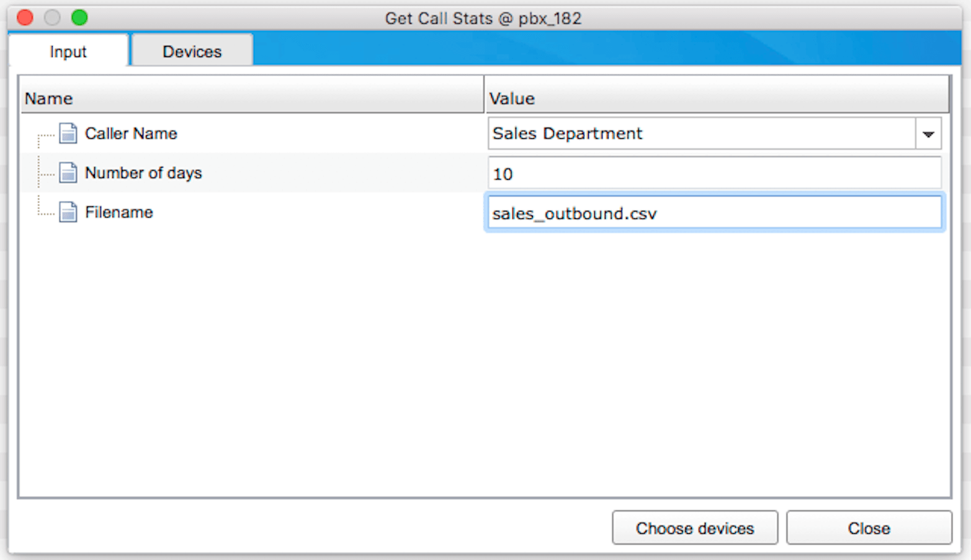Screen dimensions: 971x560
Task: Focus the Filename field sales_outbound.csv
Action: (715, 213)
